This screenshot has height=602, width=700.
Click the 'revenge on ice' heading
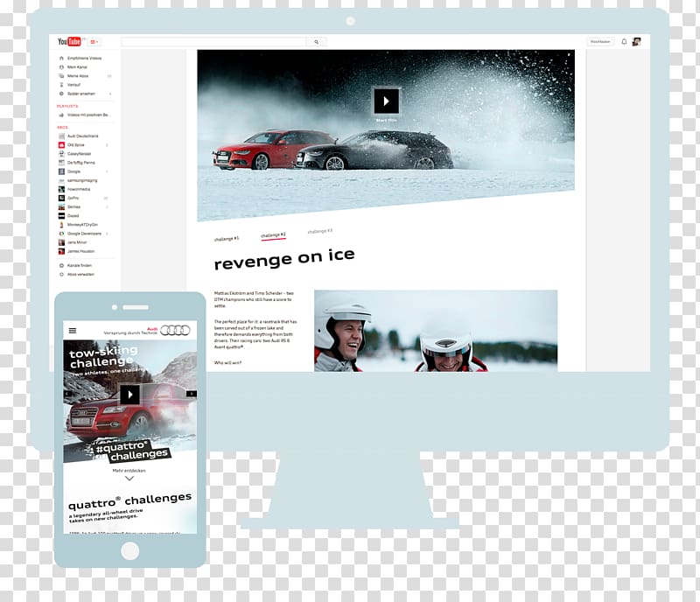pyautogui.click(x=284, y=259)
